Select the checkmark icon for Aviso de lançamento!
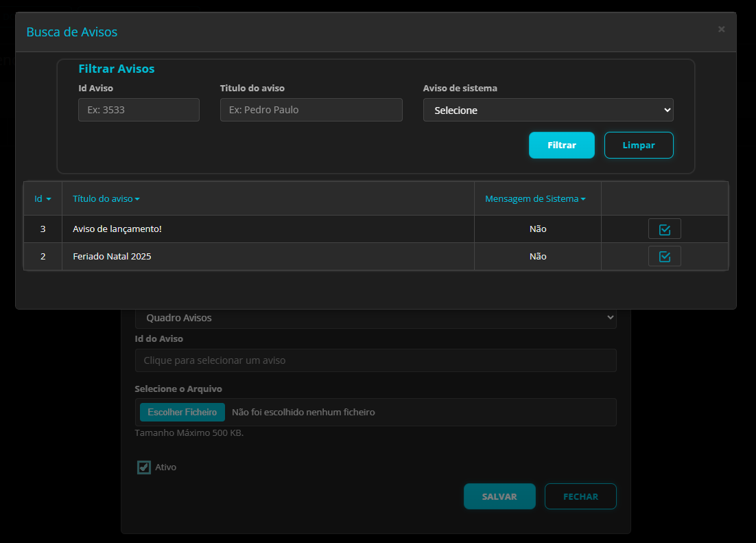 click(664, 229)
